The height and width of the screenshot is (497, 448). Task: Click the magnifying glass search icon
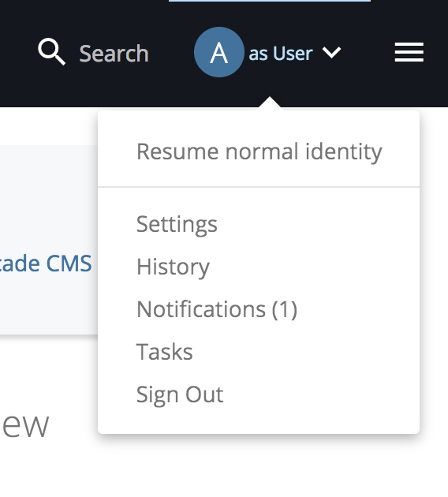click(x=51, y=51)
